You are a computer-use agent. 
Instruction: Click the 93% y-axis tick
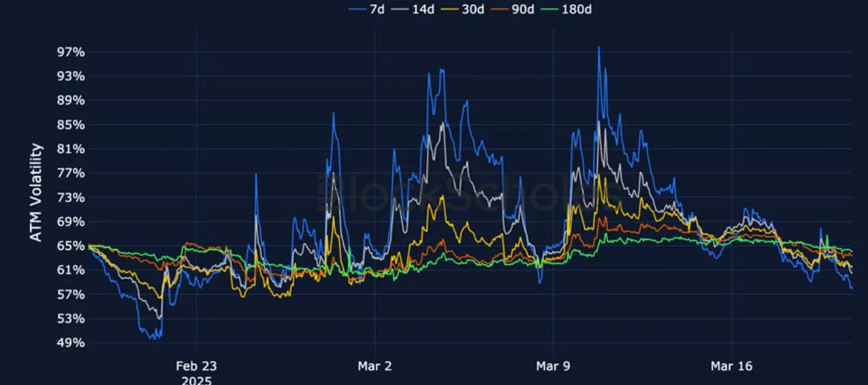click(x=71, y=76)
